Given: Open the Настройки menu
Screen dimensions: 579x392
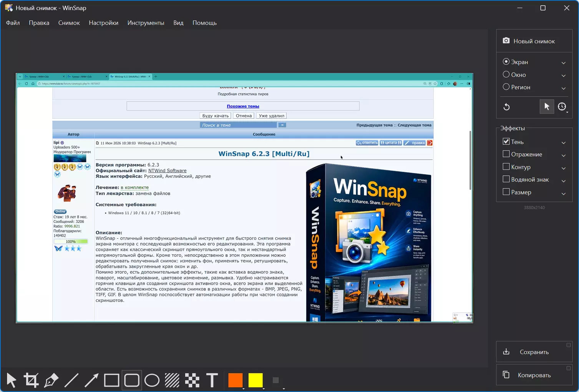Looking at the screenshot, I should pyautogui.click(x=104, y=23).
